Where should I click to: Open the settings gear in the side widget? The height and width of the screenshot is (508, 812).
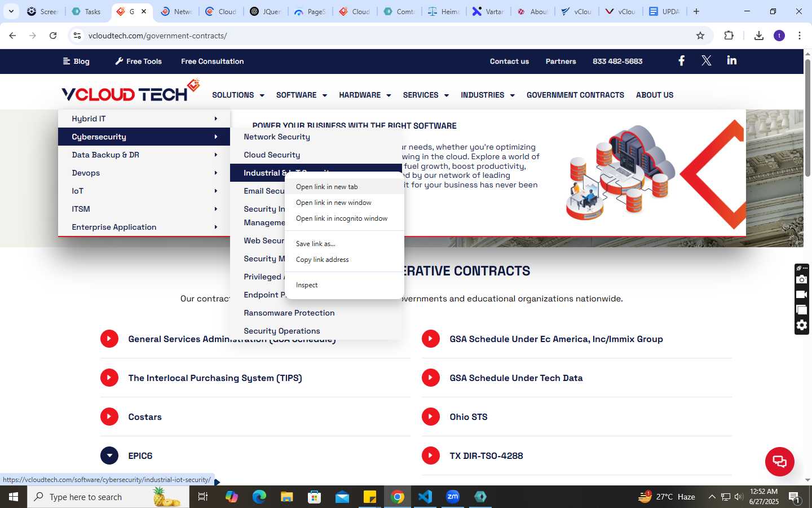[801, 325]
